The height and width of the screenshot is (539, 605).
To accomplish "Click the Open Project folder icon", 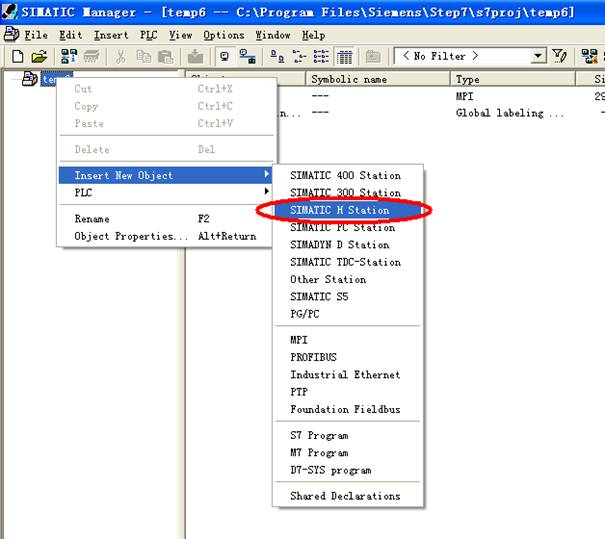I will point(39,57).
